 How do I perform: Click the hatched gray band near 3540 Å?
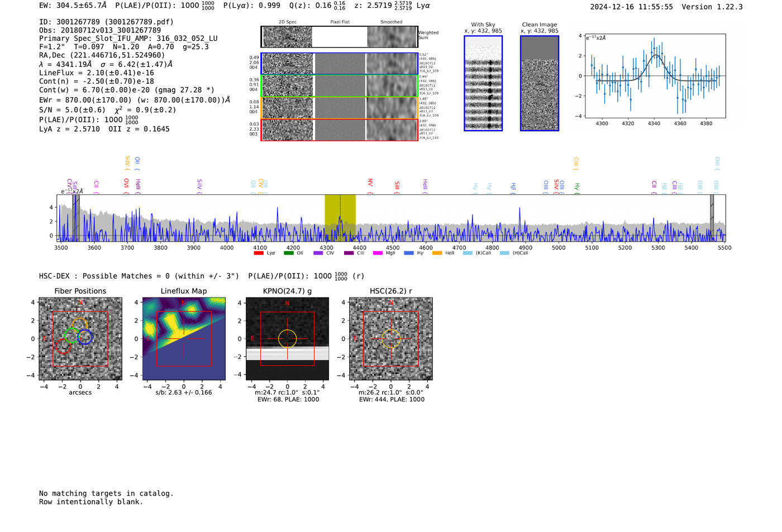click(75, 218)
